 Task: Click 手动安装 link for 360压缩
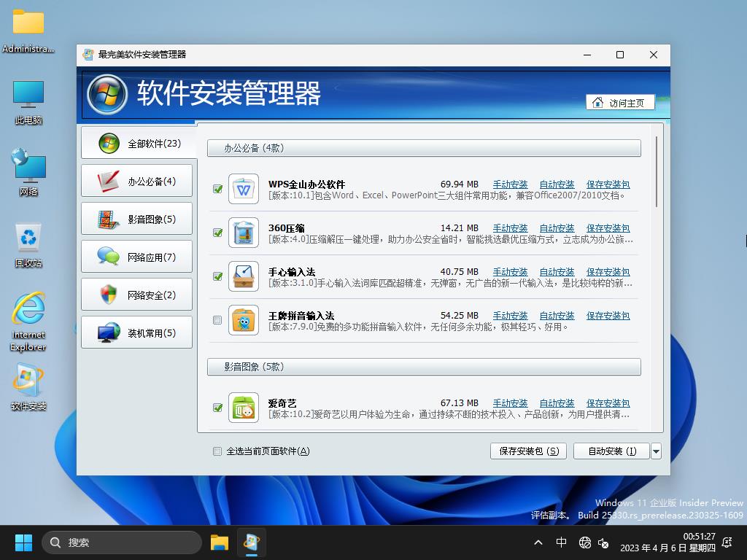pos(510,228)
